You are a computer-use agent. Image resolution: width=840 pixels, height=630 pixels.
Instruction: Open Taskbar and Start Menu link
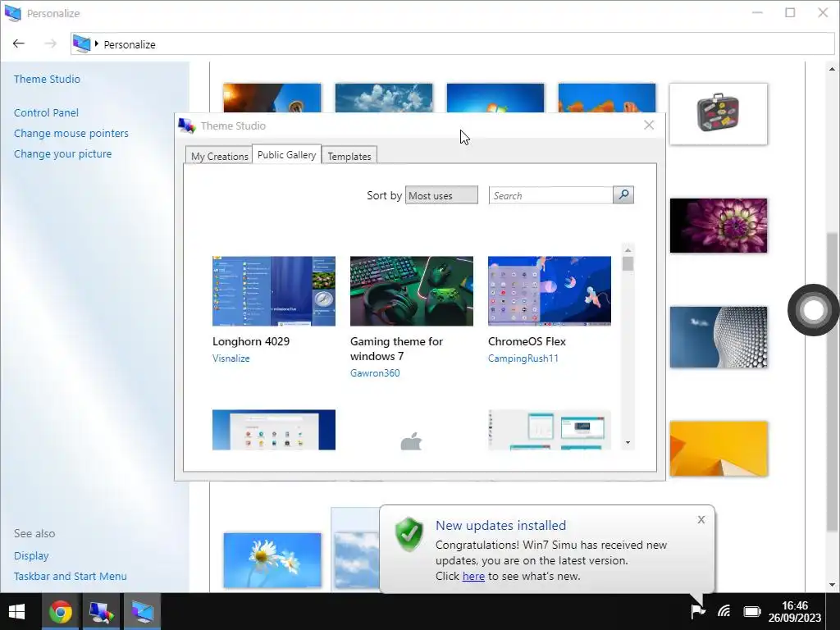coord(71,576)
